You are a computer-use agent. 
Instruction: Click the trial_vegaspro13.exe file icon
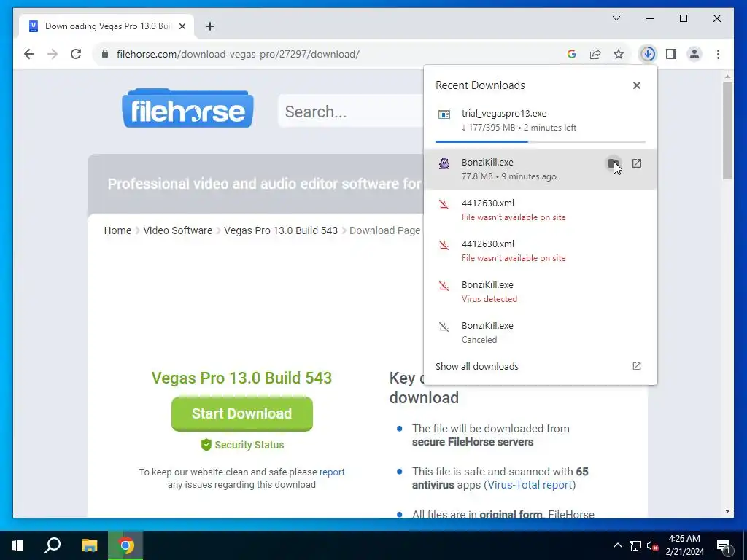(x=444, y=114)
